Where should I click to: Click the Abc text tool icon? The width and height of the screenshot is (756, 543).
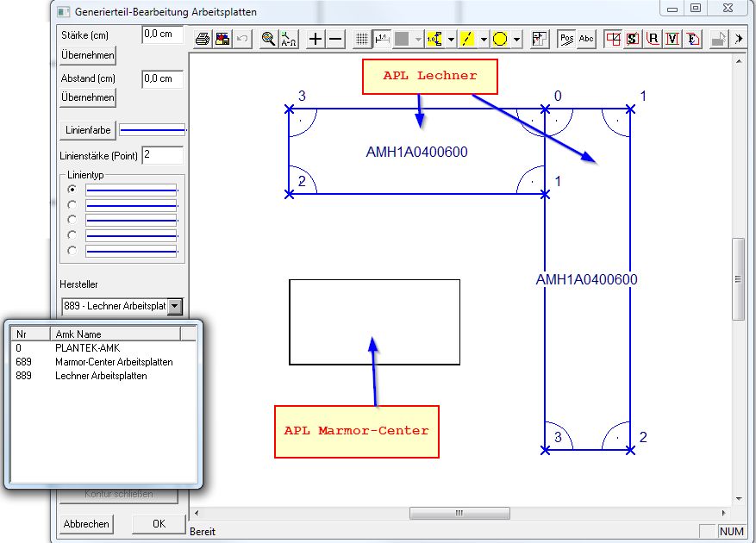(x=586, y=39)
